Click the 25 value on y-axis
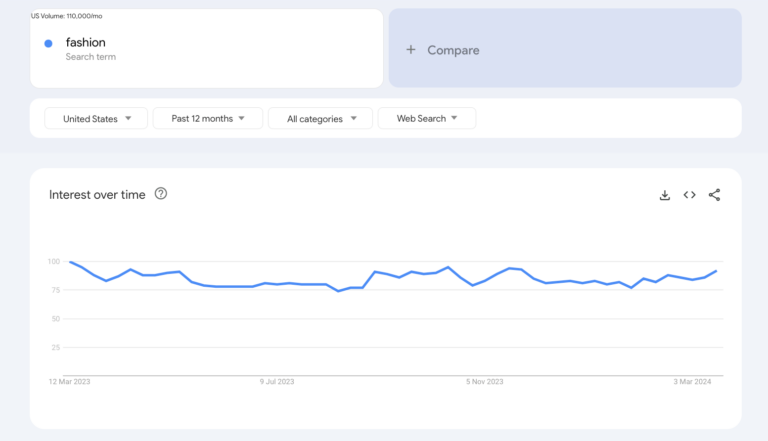The height and width of the screenshot is (441, 768). point(56,347)
